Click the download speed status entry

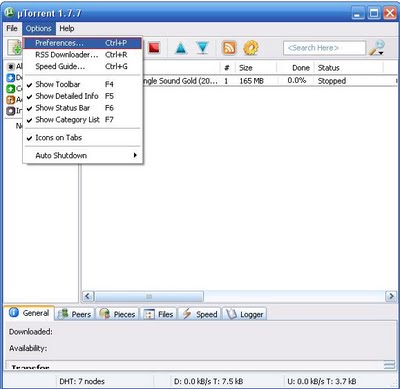[x=208, y=381]
